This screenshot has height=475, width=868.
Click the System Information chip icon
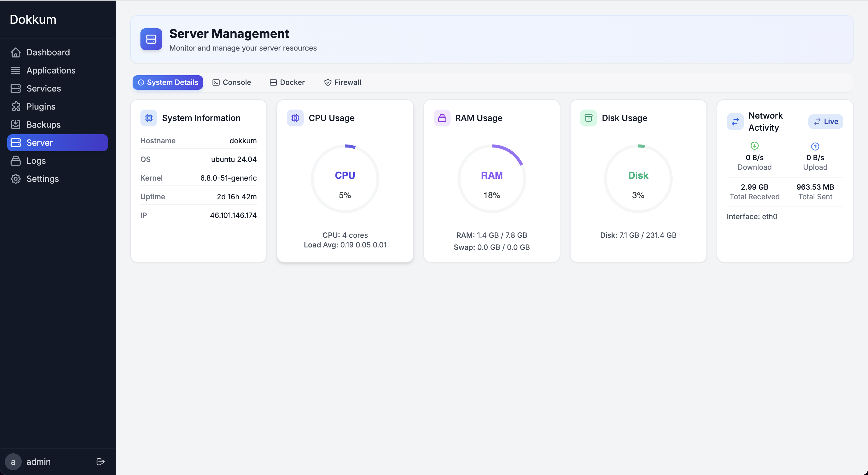click(149, 118)
